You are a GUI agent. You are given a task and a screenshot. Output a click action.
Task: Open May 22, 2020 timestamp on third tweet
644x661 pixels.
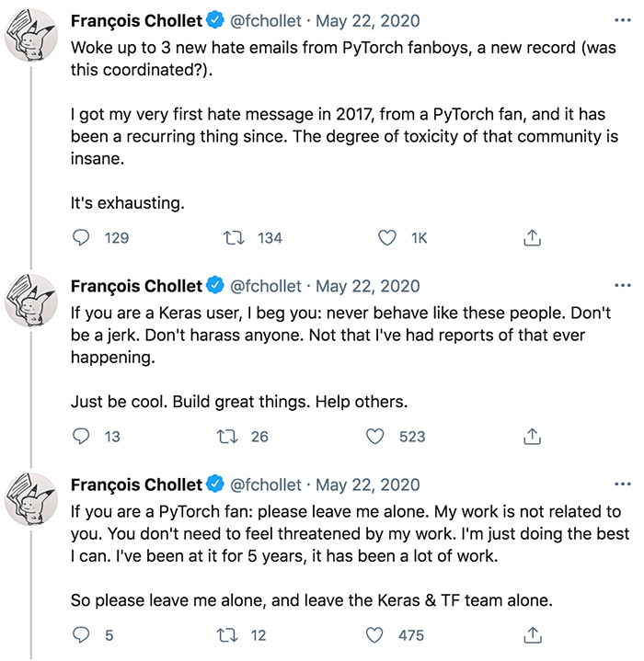(367, 484)
